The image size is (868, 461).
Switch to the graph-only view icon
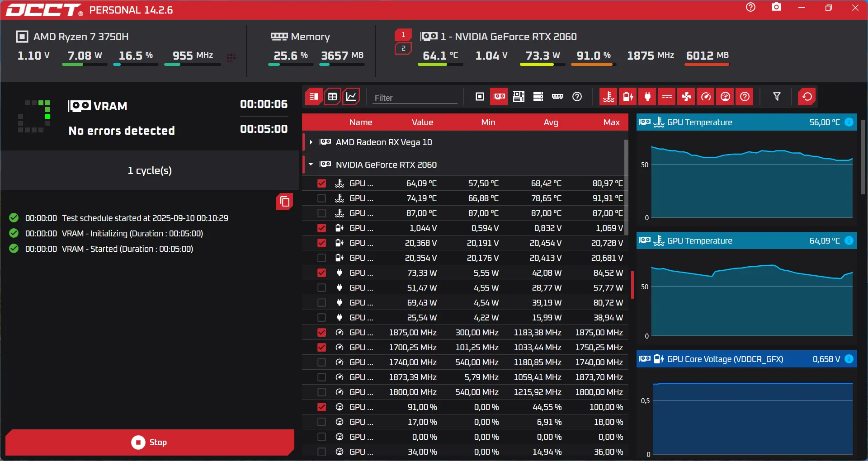pyautogui.click(x=351, y=97)
